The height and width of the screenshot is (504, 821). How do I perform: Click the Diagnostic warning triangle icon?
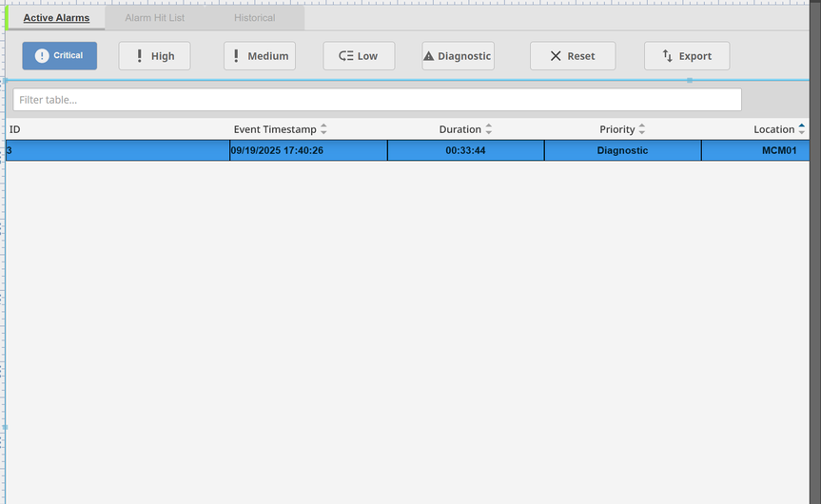click(428, 56)
